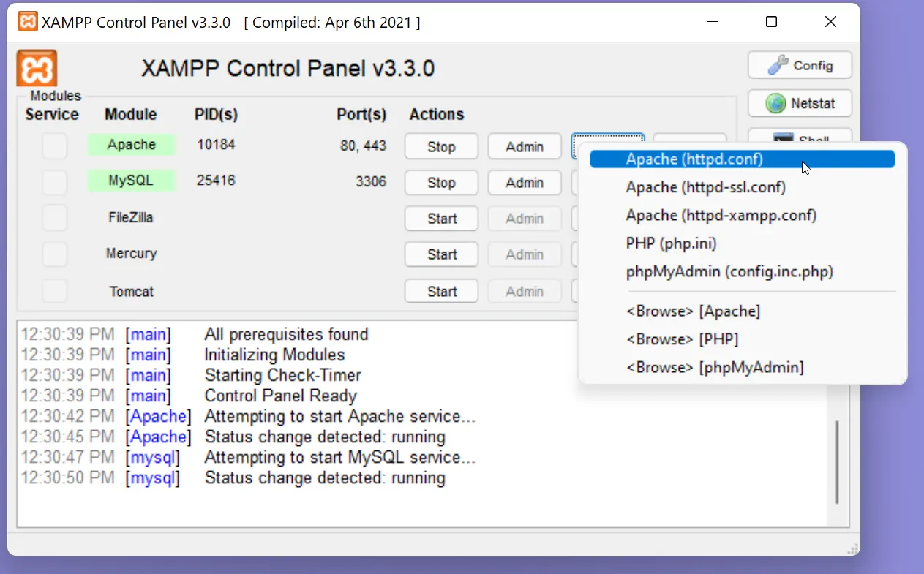The height and width of the screenshot is (574, 924).
Task: Open Apache (httpd-xampp.conf) from the menu
Action: (x=721, y=215)
